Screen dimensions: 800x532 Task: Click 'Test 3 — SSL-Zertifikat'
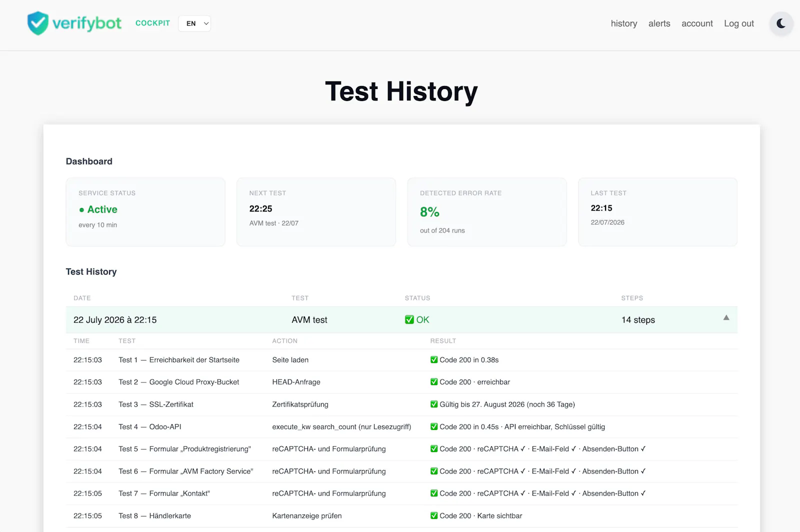[x=156, y=404]
